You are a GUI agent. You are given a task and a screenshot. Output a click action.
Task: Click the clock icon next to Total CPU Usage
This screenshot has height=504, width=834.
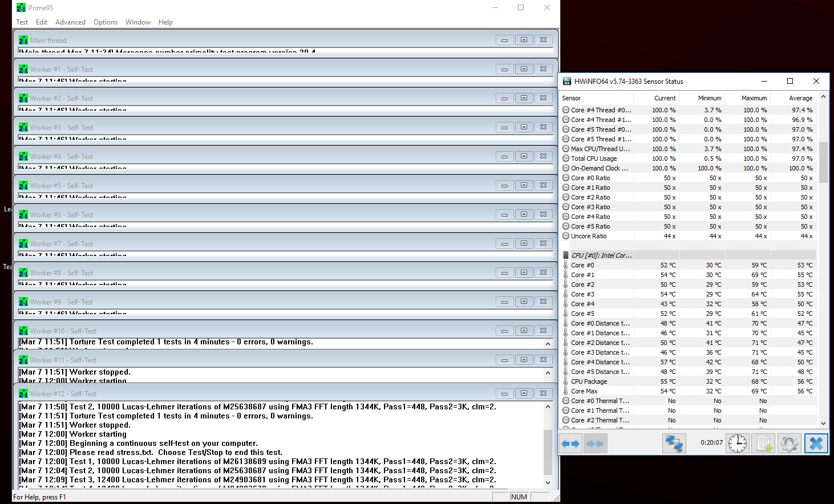tap(566, 158)
